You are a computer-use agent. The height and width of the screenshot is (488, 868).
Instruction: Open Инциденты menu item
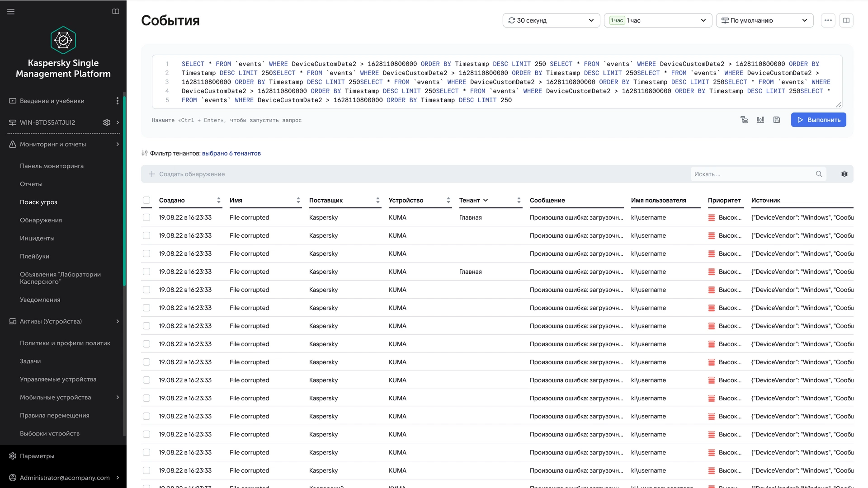[37, 238]
